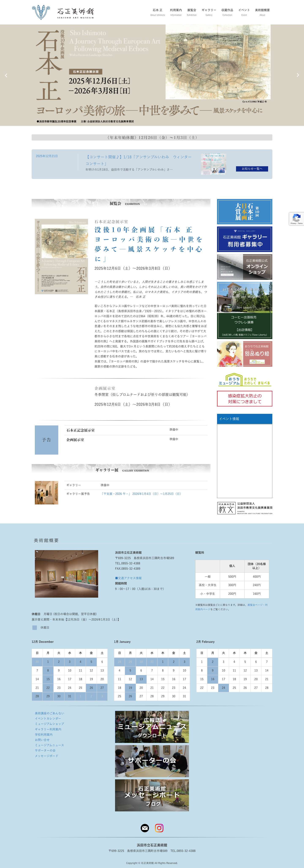Screen dimensions: 304x868
Task: Advance slider with right arrow
Action: click(298, 75)
